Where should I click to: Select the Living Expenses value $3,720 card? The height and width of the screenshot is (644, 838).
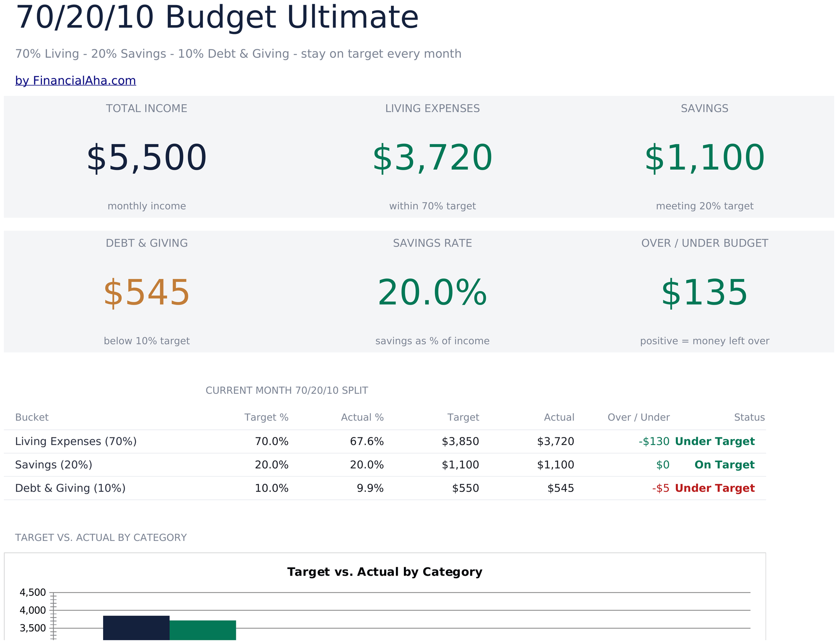(x=432, y=158)
